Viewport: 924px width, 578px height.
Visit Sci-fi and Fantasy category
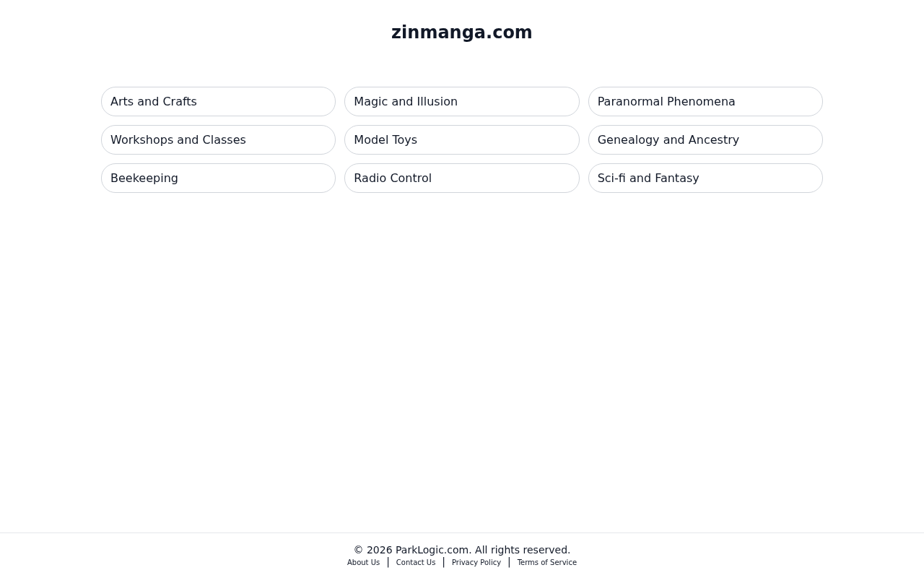coord(705,178)
